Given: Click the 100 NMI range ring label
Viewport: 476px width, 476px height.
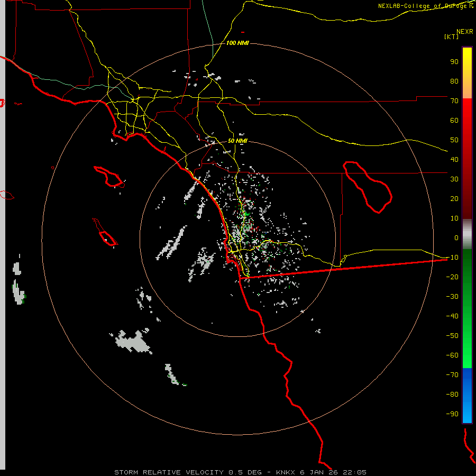Looking at the screenshot, I should pyautogui.click(x=237, y=43).
